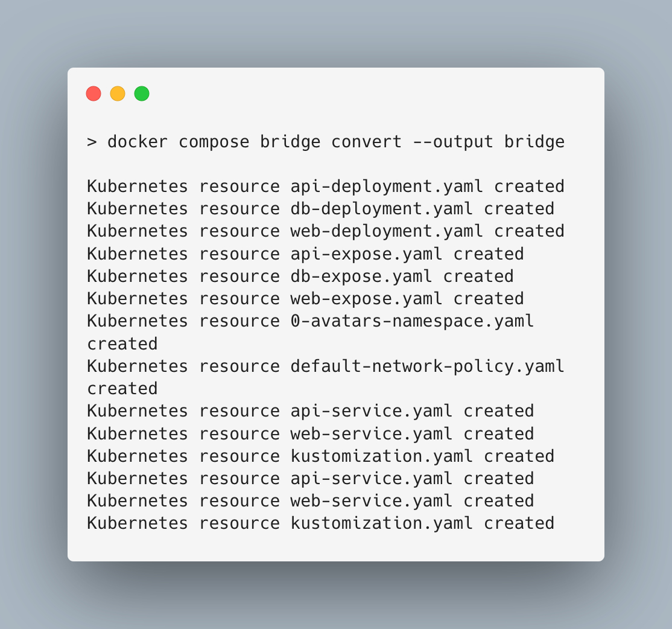Click the api-deployment.yaml filename
This screenshot has height=629, width=672.
pyautogui.click(x=387, y=187)
